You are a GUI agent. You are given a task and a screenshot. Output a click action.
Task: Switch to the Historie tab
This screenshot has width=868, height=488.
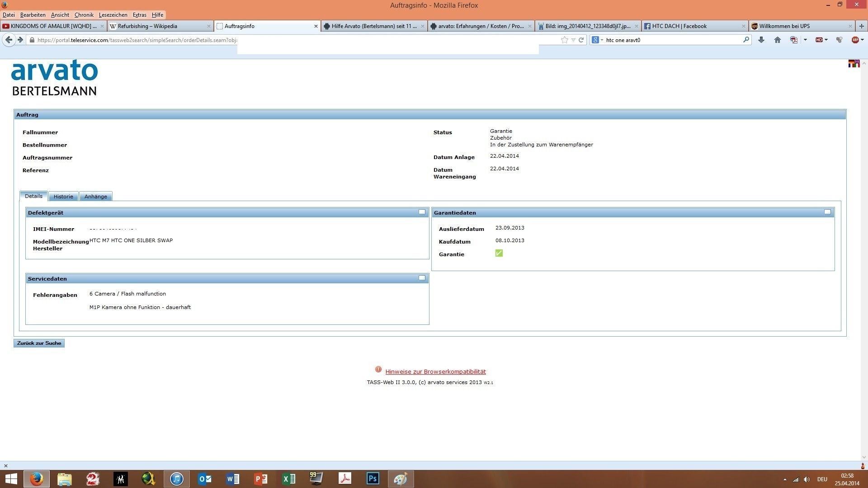click(63, 197)
